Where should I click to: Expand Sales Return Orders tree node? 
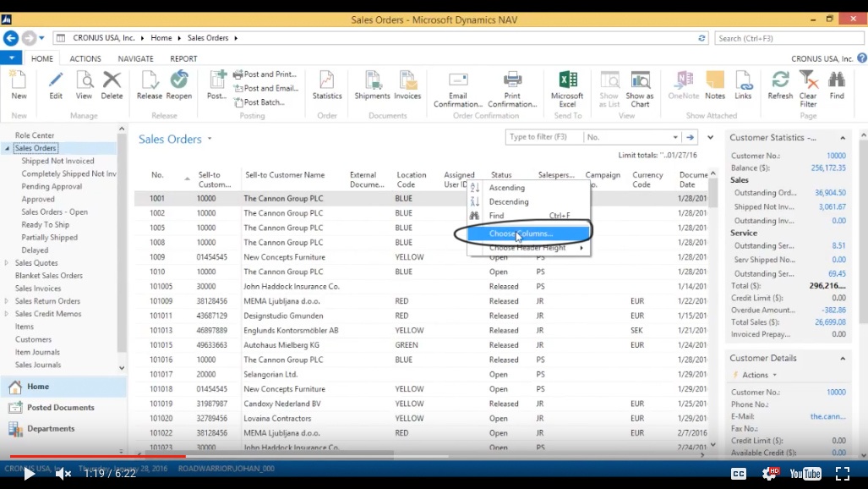[7, 301]
